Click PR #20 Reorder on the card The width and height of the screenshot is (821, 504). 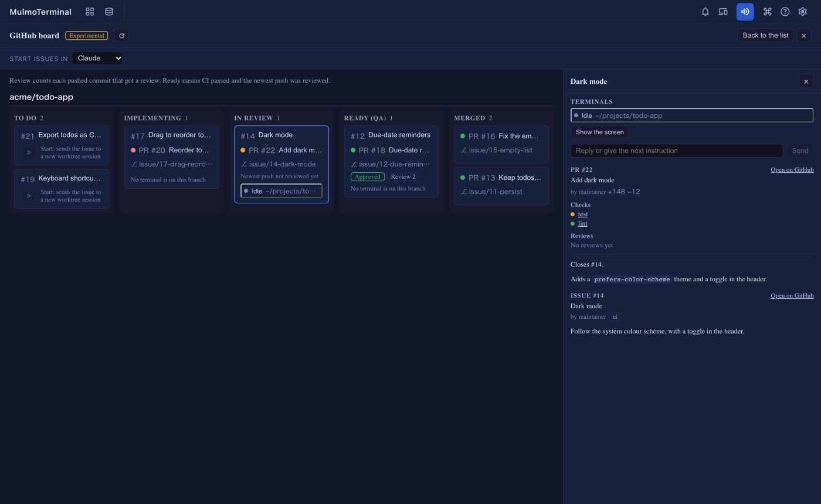coord(171,150)
